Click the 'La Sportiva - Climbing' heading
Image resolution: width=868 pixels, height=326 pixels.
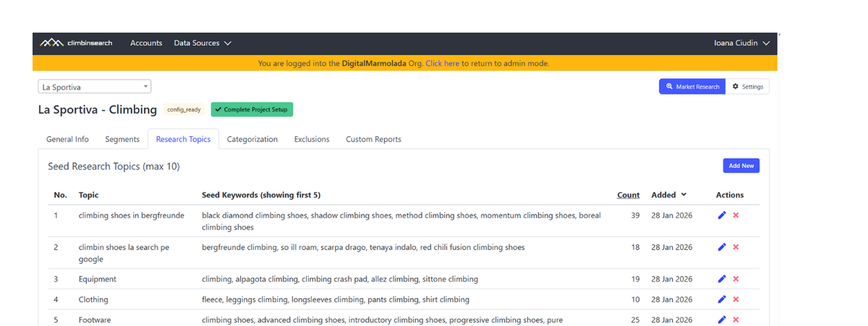coord(98,110)
